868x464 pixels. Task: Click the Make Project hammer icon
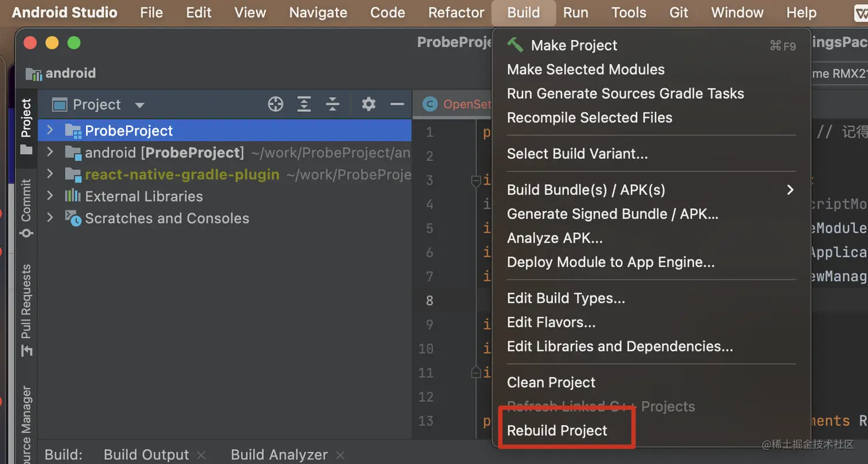pos(515,45)
